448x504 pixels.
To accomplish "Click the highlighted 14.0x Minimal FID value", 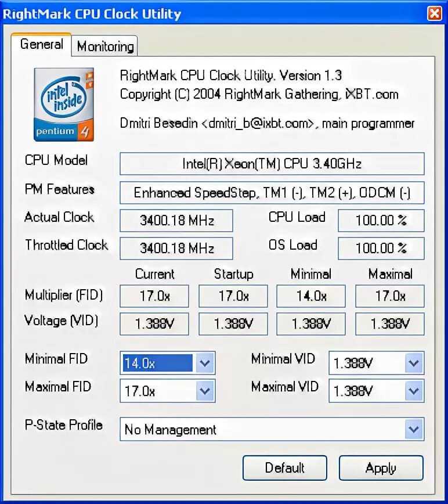I will (x=158, y=363).
